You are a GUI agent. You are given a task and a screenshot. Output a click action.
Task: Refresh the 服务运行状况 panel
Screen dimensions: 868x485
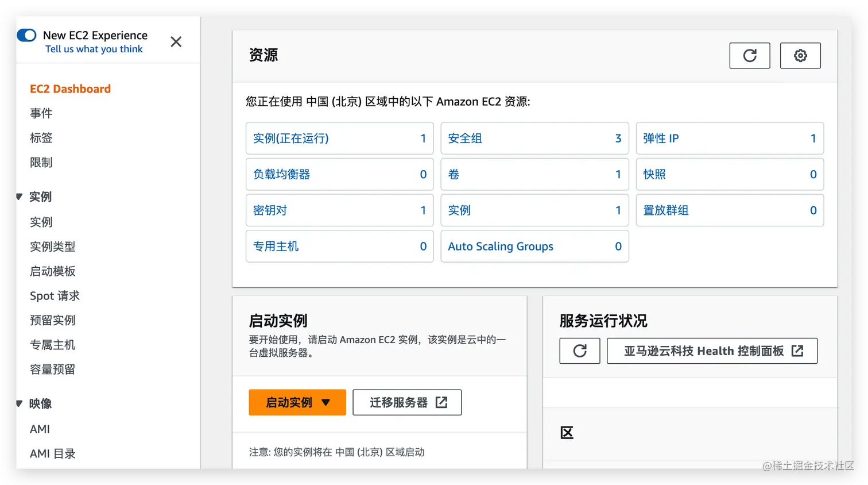(x=580, y=351)
